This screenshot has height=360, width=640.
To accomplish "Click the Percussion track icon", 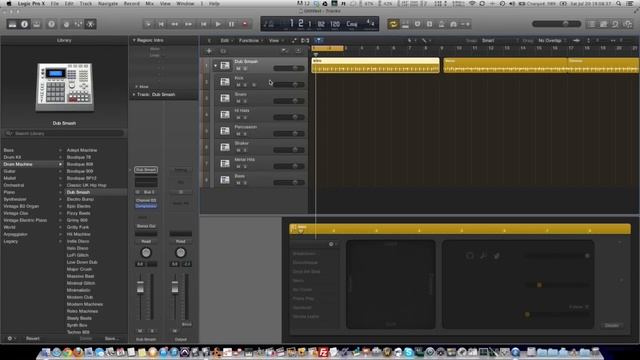I will (225, 131).
